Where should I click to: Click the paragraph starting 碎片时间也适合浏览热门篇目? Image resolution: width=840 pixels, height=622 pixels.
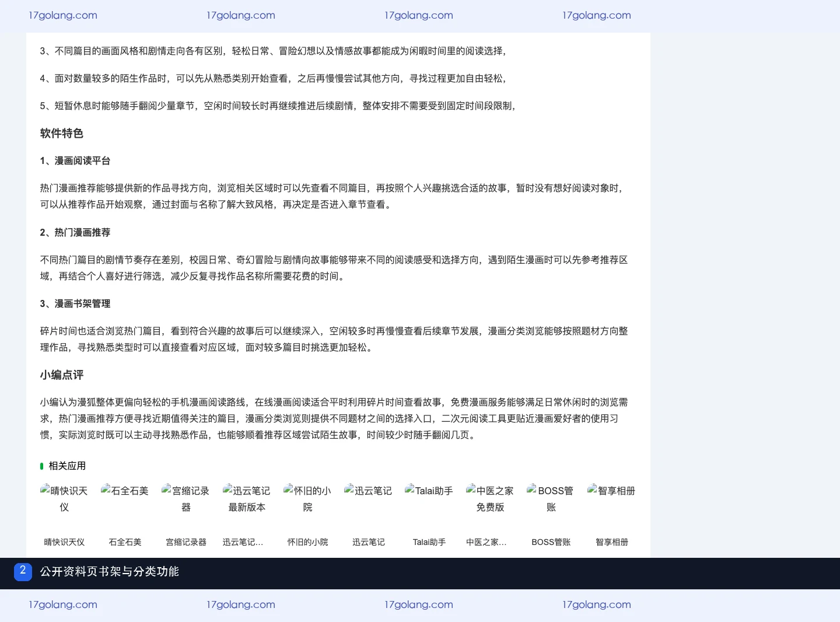pos(334,339)
